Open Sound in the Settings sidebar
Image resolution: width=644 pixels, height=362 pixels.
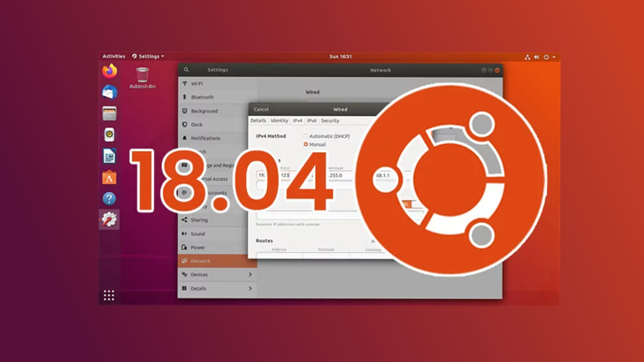click(x=217, y=234)
